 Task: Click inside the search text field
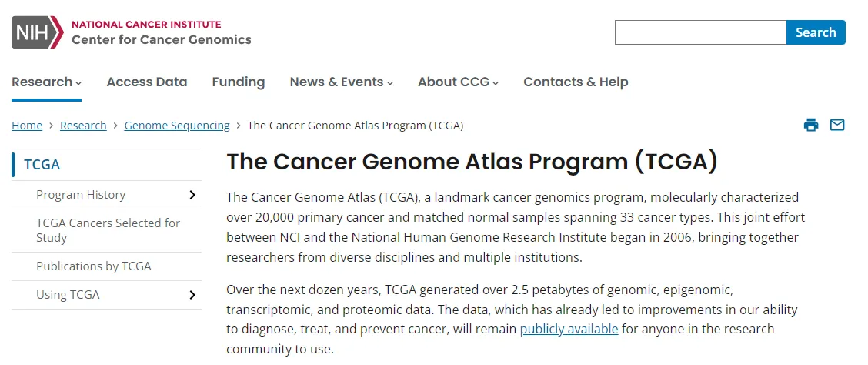(700, 32)
